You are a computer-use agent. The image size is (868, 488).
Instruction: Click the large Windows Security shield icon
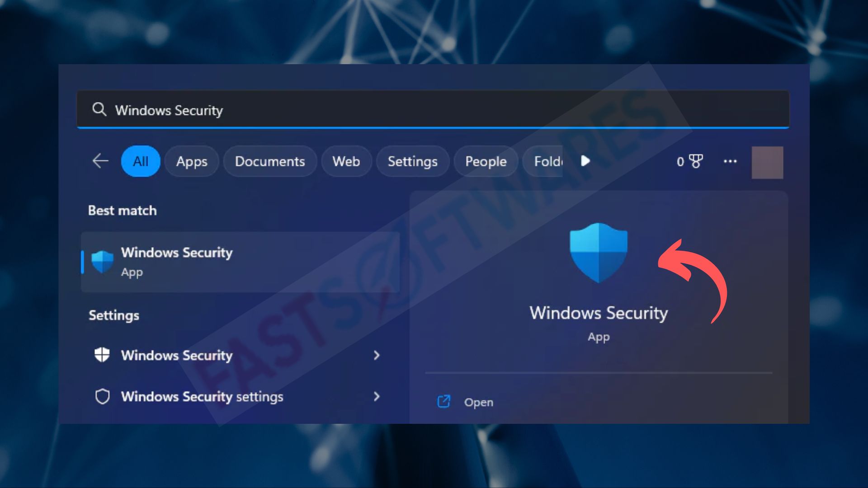599,253
